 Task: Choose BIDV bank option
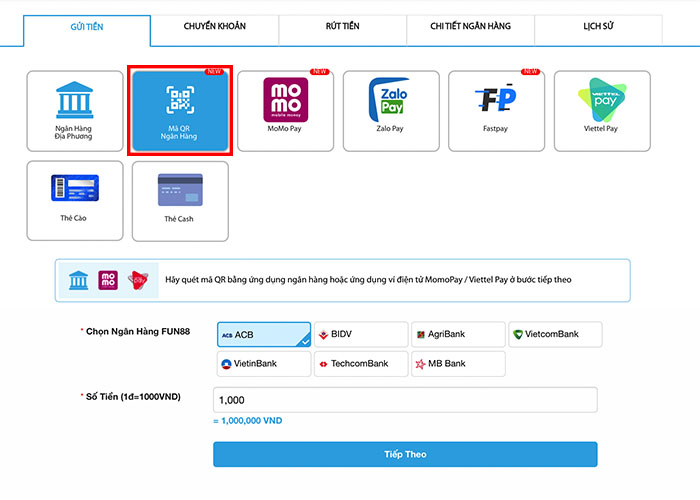click(361, 334)
